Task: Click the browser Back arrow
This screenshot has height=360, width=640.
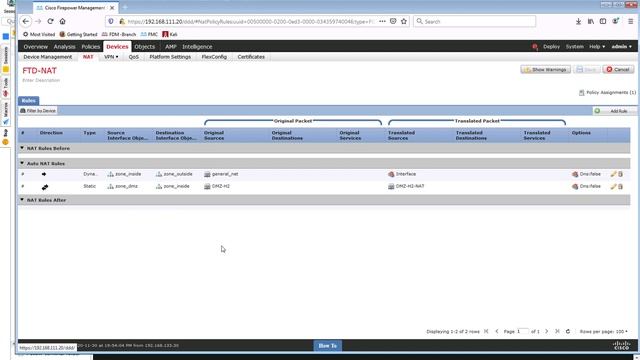Action: pos(26,21)
